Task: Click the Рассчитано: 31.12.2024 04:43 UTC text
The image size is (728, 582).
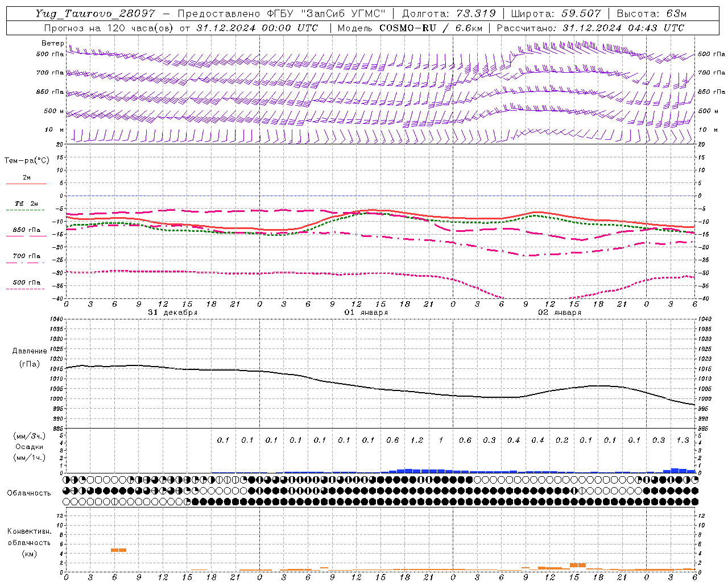Action: 590,28
